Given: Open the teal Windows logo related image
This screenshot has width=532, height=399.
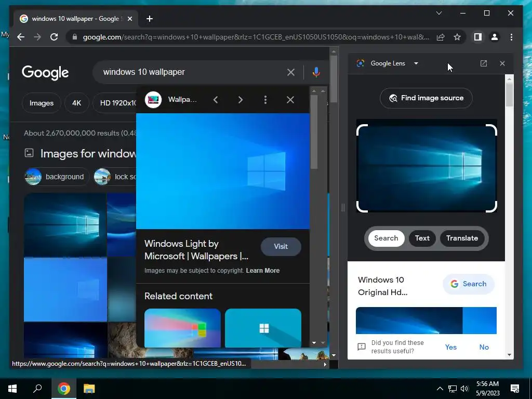Looking at the screenshot, I should (263, 328).
